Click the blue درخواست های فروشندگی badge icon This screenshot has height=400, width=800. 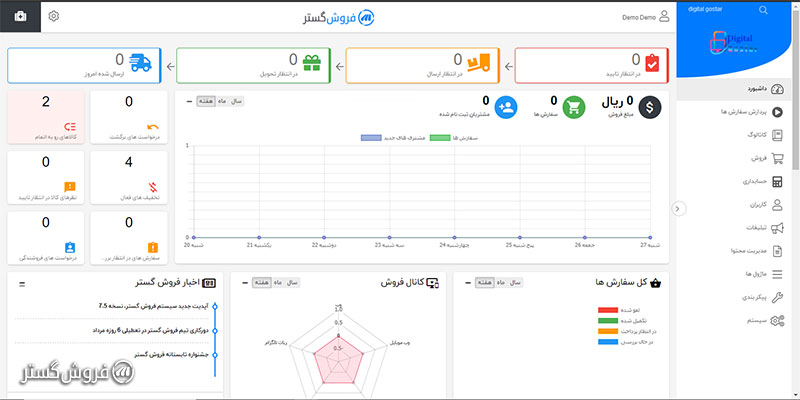coord(69,247)
